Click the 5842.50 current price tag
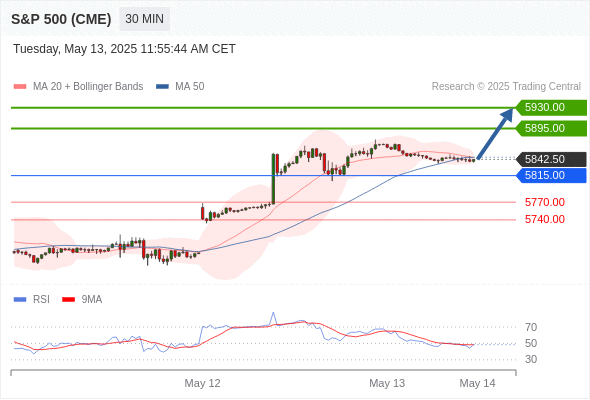 pos(551,159)
